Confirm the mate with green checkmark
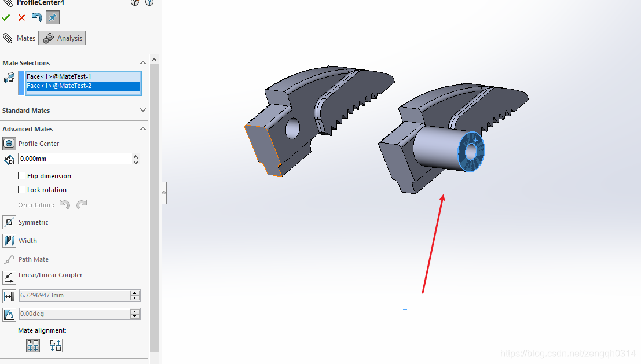The height and width of the screenshot is (364, 641). (x=6, y=17)
